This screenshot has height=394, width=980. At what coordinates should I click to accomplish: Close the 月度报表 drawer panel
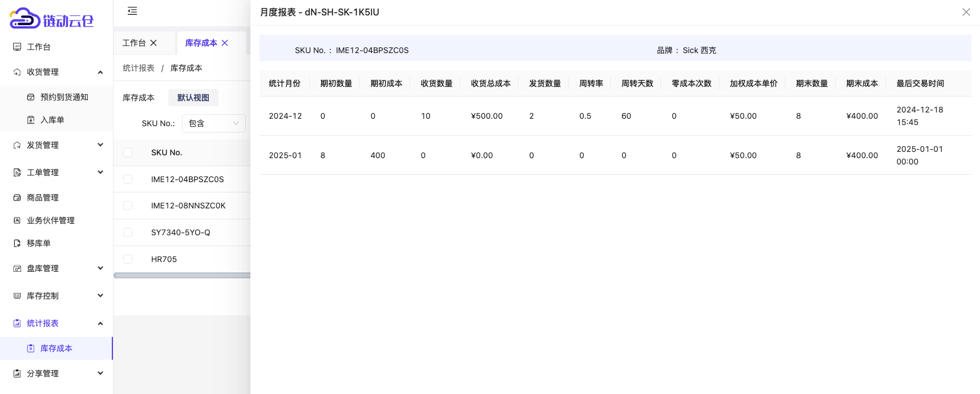point(966,12)
